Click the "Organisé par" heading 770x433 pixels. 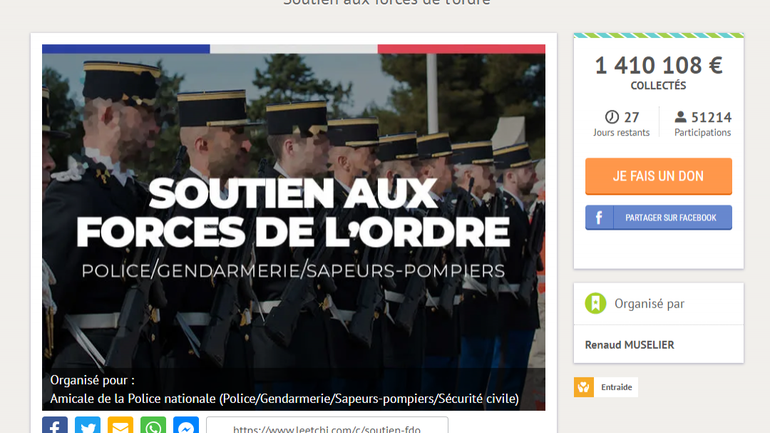click(649, 304)
